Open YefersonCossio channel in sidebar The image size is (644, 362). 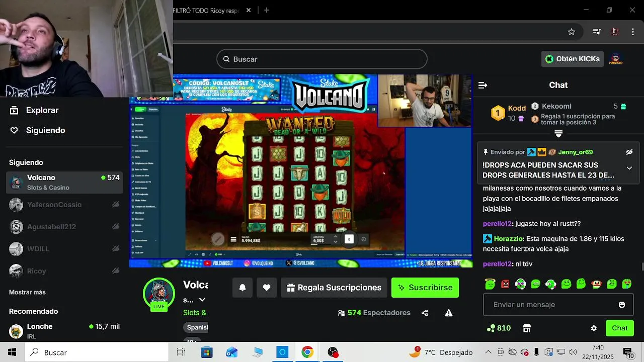[64, 205]
